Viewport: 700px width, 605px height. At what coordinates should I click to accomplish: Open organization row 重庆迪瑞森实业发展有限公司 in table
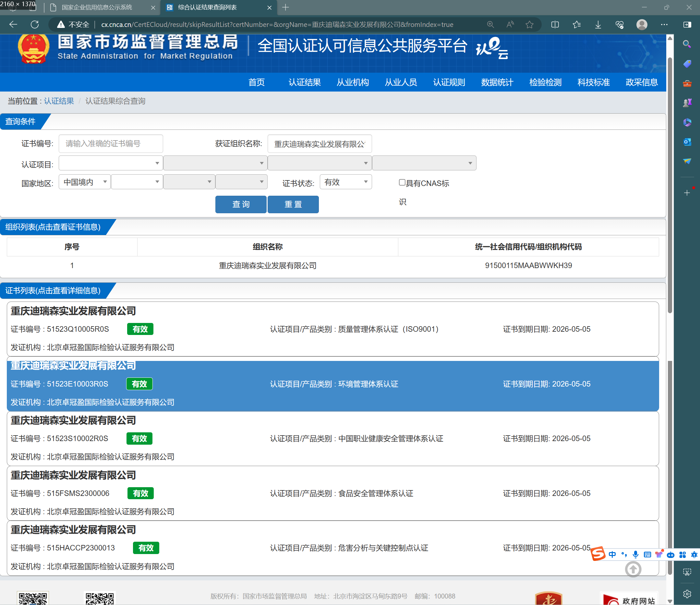333,265
